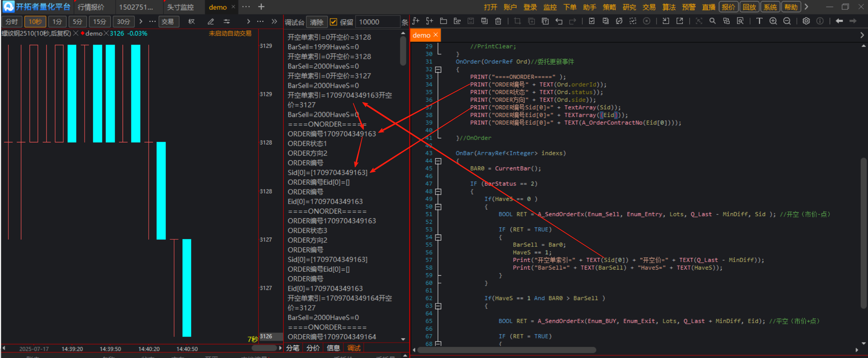Viewport: 868px width, 358px height.
Task: Click the navigate forward arrow icon
Action: [x=853, y=21]
